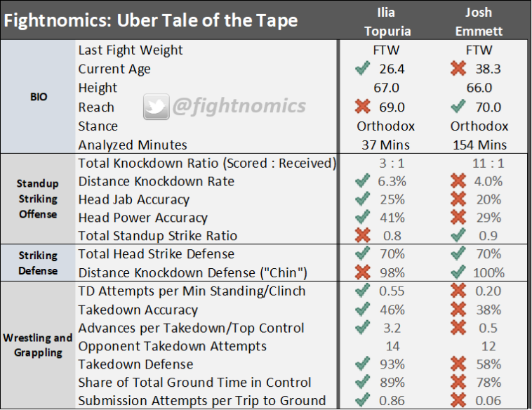Click green checkmark beside Emmett's 100% chin

458,272
